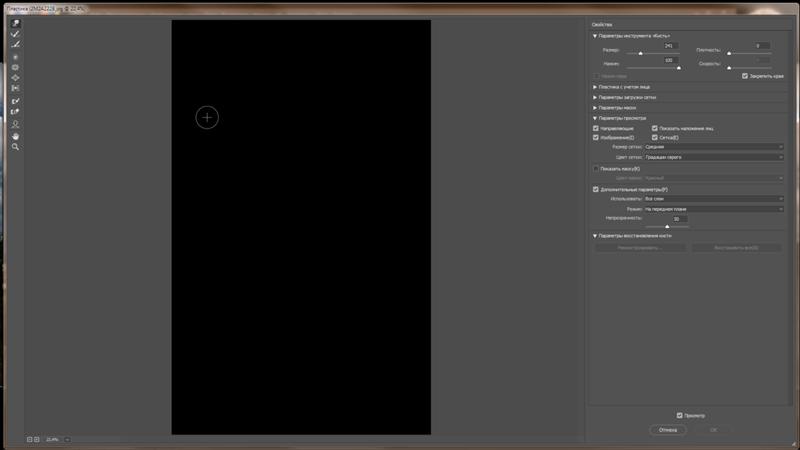The width and height of the screenshot is (800, 450).
Task: Select the Hand tool
Action: (x=15, y=136)
